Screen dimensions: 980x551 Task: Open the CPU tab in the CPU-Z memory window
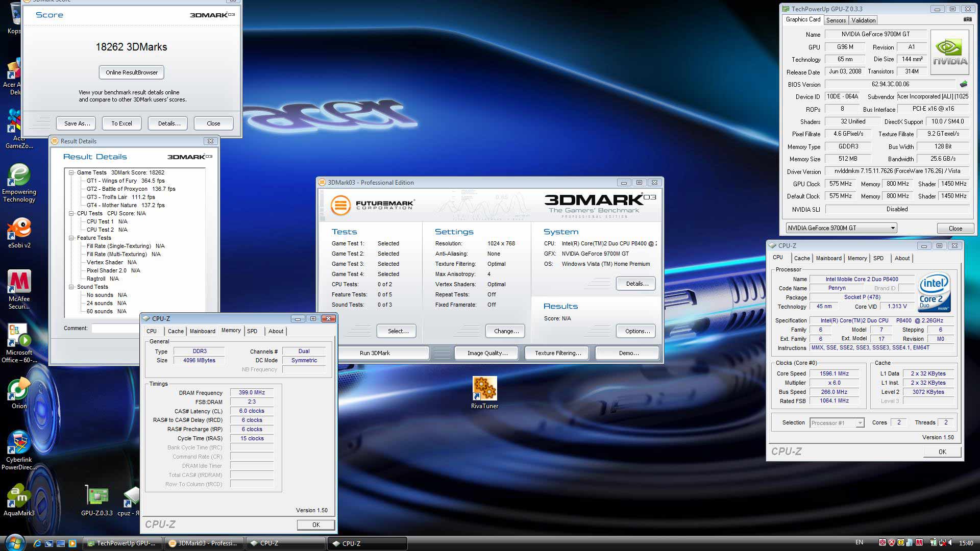(152, 331)
